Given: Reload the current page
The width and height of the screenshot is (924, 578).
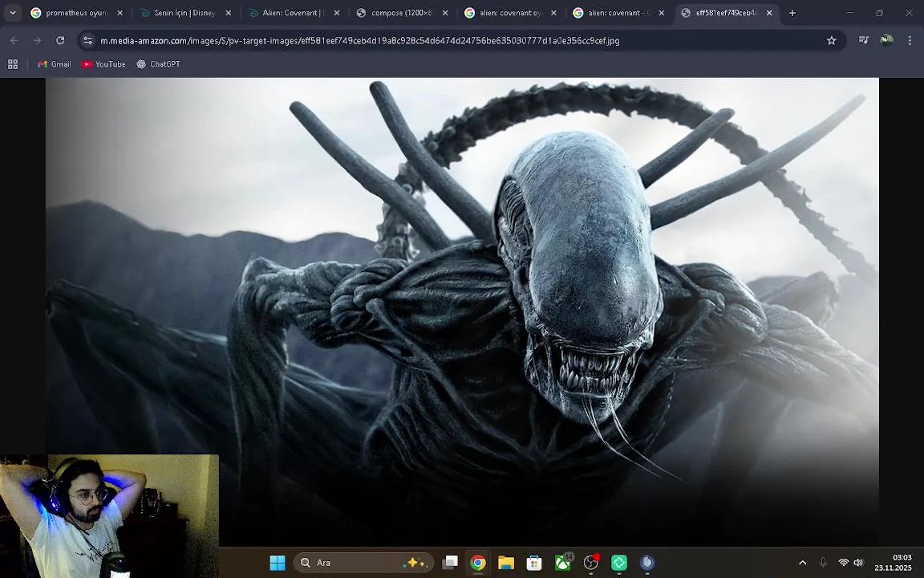Looking at the screenshot, I should coord(60,40).
